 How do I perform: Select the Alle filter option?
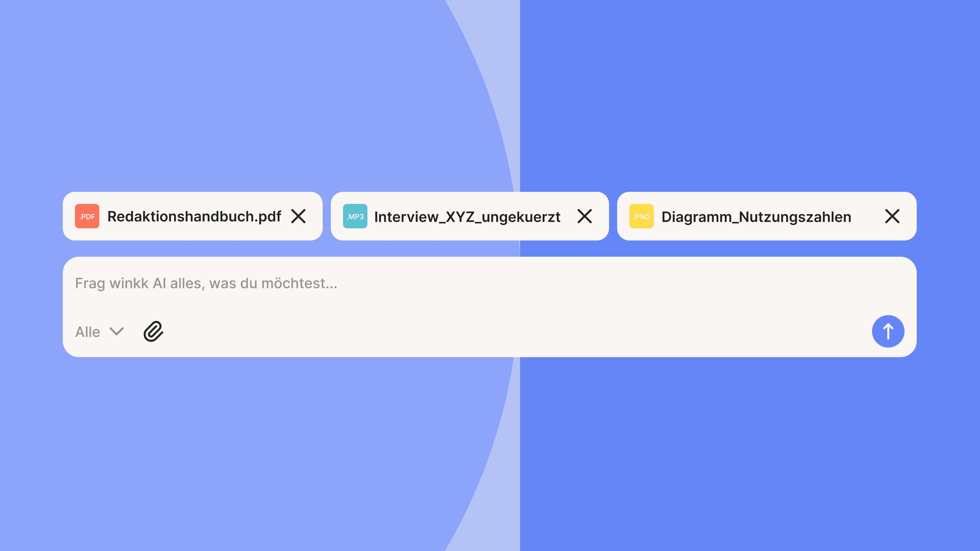88,332
